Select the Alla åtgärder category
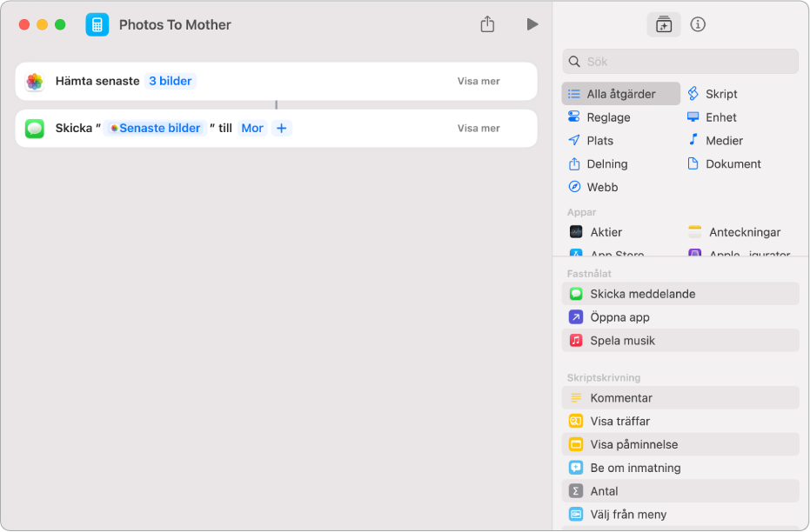 coord(620,94)
